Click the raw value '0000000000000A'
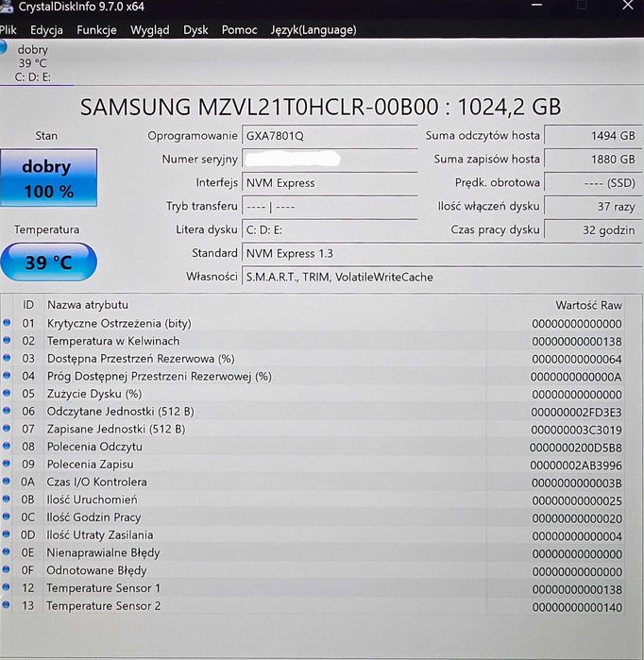Viewport: 644px width, 660px height. 576,377
